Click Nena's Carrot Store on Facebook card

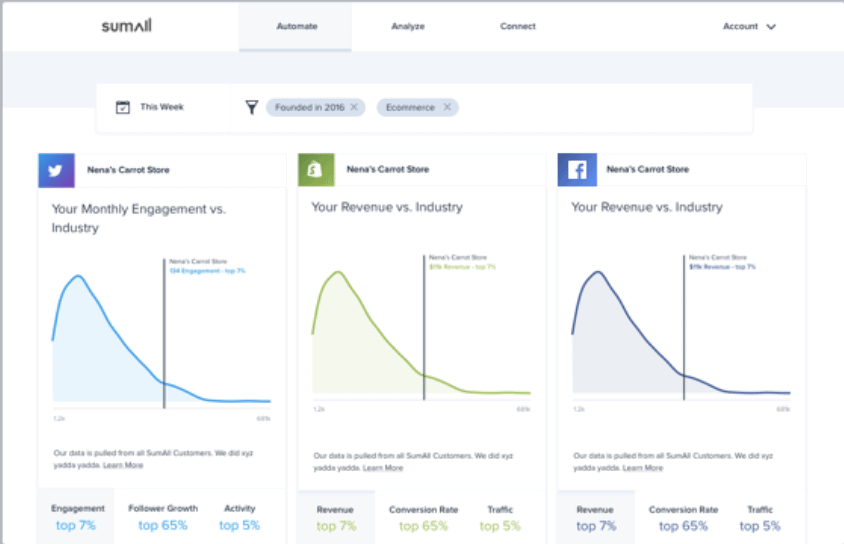[x=648, y=169]
